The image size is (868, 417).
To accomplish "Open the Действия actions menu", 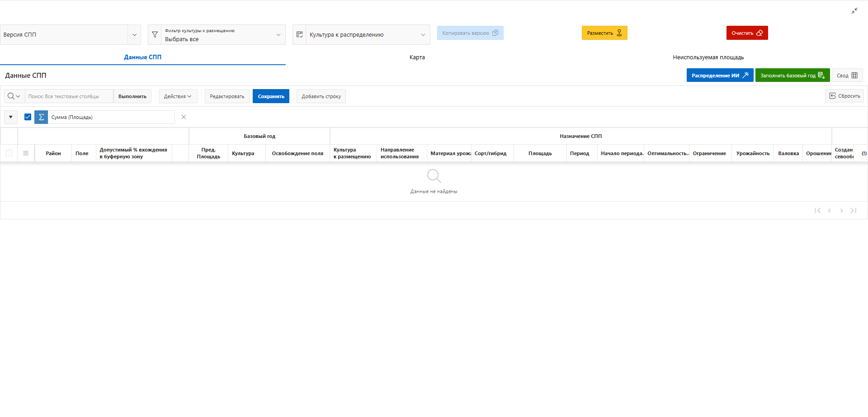I will pos(178,96).
